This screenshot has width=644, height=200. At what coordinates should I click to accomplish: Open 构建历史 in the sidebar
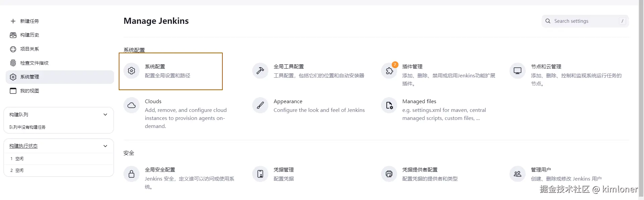30,35
